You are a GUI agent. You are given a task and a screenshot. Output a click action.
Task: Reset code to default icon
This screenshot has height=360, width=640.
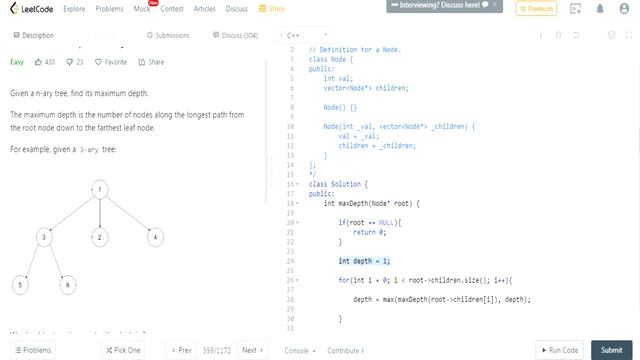tap(576, 36)
